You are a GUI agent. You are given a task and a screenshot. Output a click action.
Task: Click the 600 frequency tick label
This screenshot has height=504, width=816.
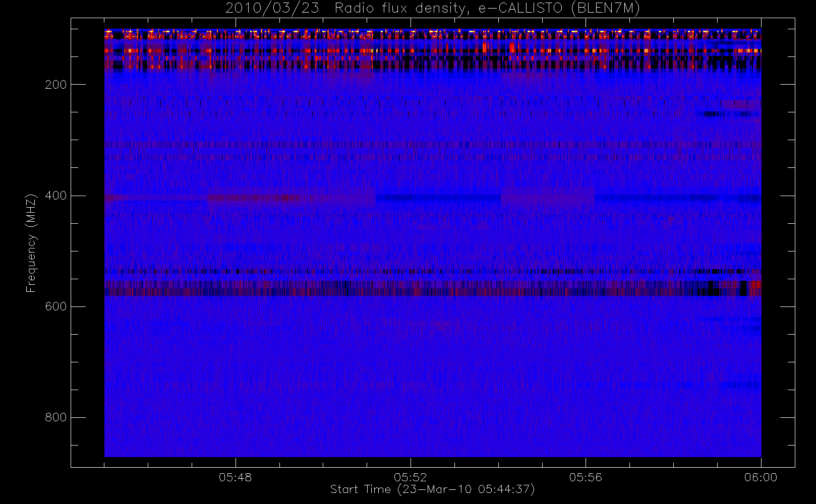click(56, 306)
